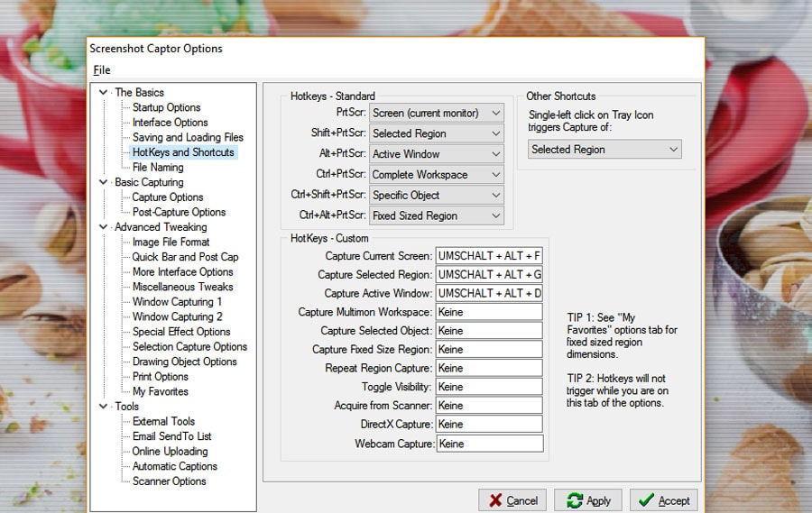Click the Webcam Capture hotkey field
812x513 pixels.
[x=490, y=443]
